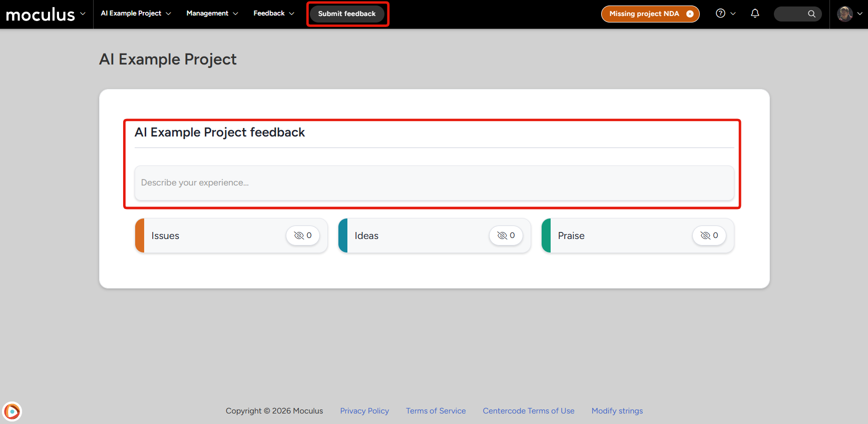This screenshot has height=424, width=868.
Task: Toggle hidden count badge on Praise
Action: tap(709, 235)
